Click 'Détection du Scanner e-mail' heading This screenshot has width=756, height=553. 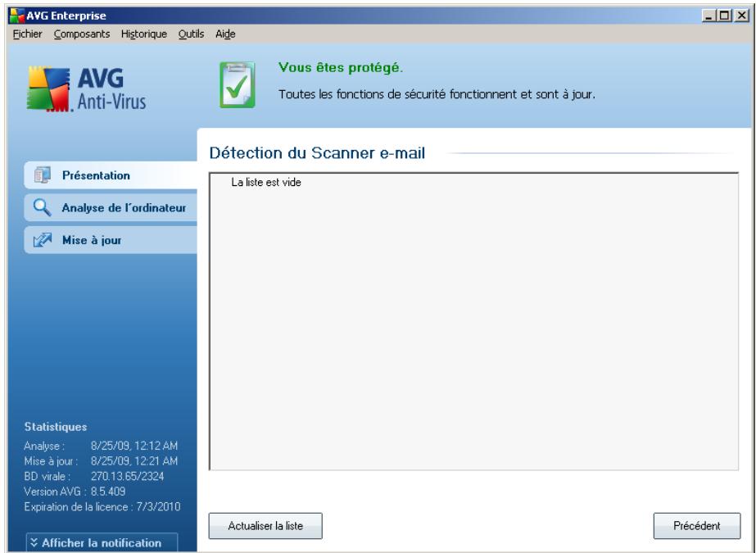(x=317, y=153)
